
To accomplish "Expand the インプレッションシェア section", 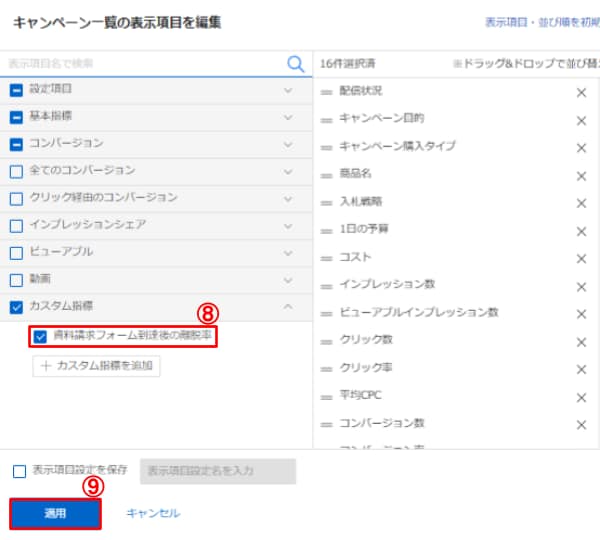I will click(x=288, y=225).
